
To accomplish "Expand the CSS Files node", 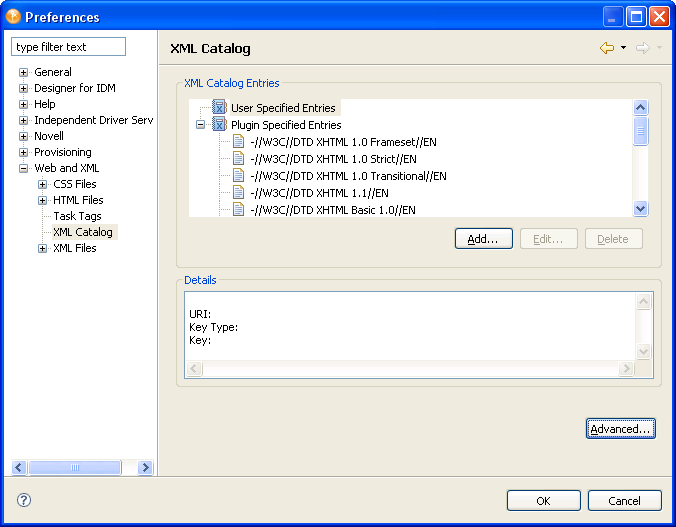I will (42, 184).
